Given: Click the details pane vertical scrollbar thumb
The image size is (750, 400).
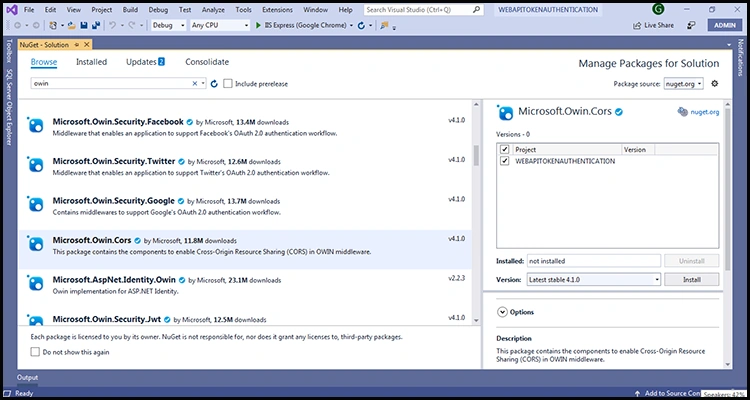Looking at the screenshot, I should pos(728,189).
